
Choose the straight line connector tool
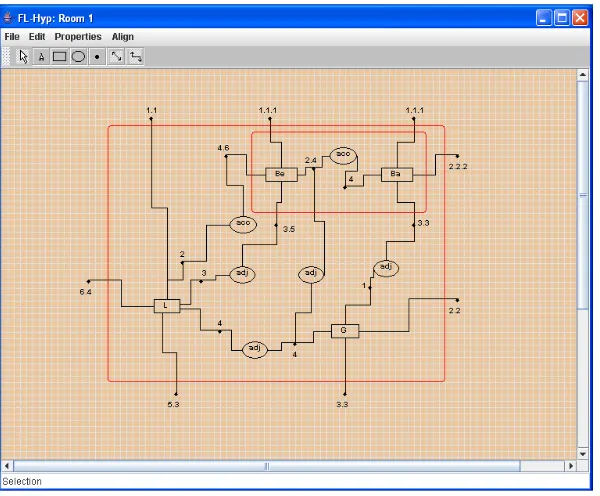tap(116, 57)
